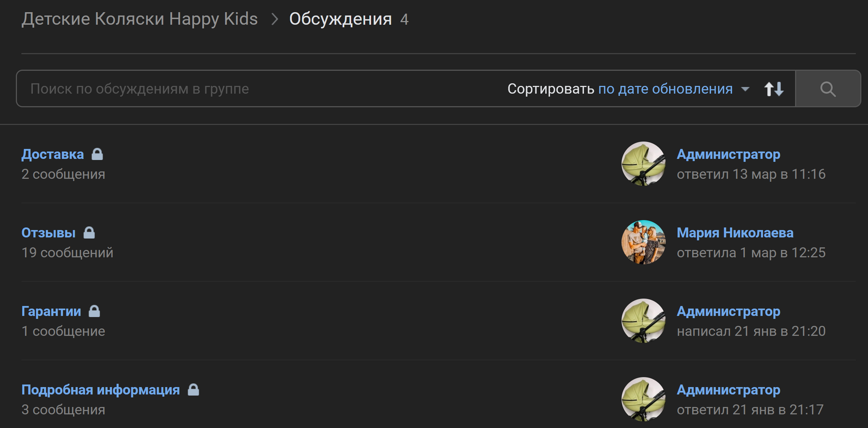Focus the discussions search input field
The width and height of the screenshot is (868, 428).
[x=254, y=89]
